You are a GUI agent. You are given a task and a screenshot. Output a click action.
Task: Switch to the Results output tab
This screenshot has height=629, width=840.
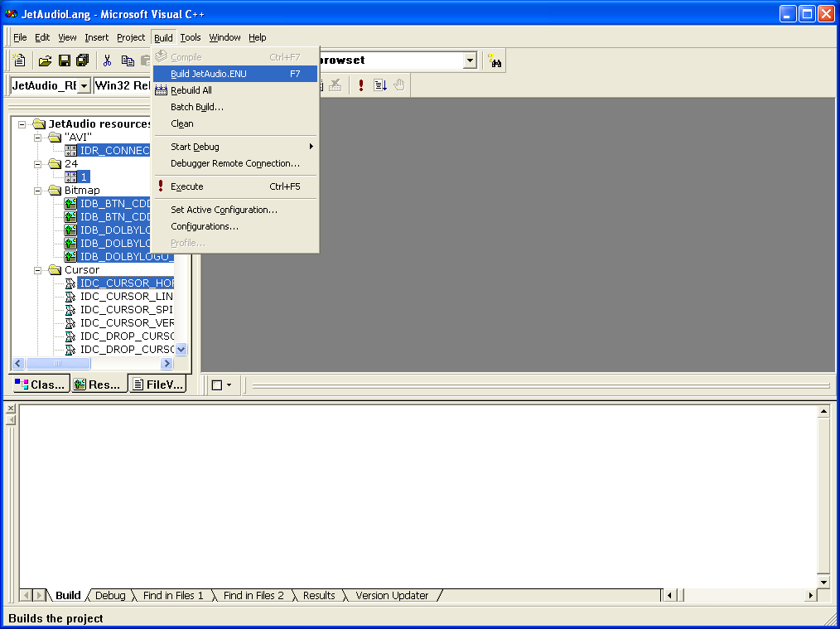coord(319,595)
